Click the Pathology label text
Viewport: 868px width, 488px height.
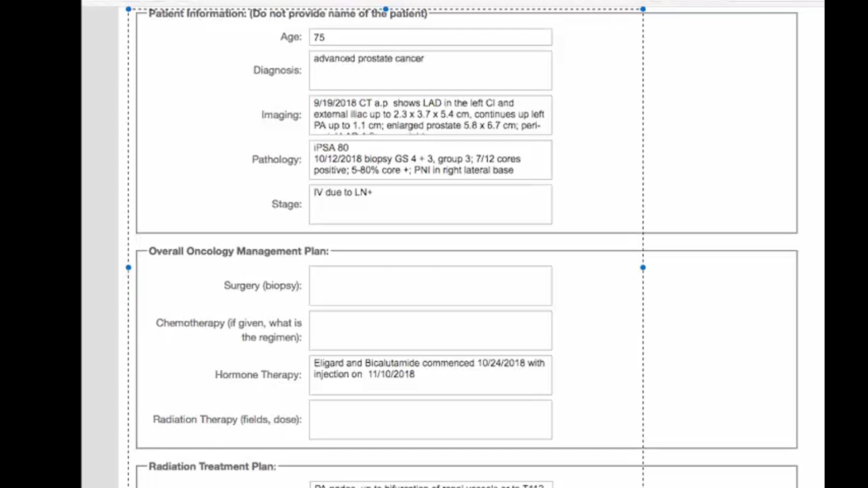(x=276, y=160)
